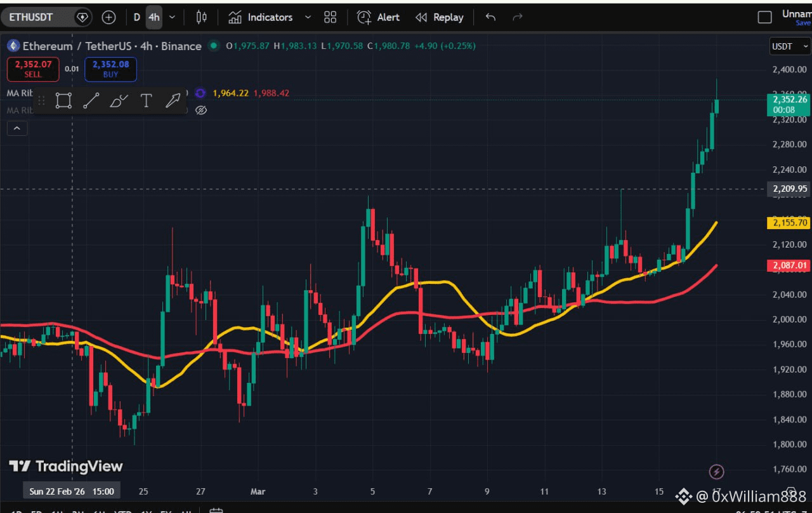Click the red SELL 2,352.07 button
812x513 pixels.
pos(33,69)
